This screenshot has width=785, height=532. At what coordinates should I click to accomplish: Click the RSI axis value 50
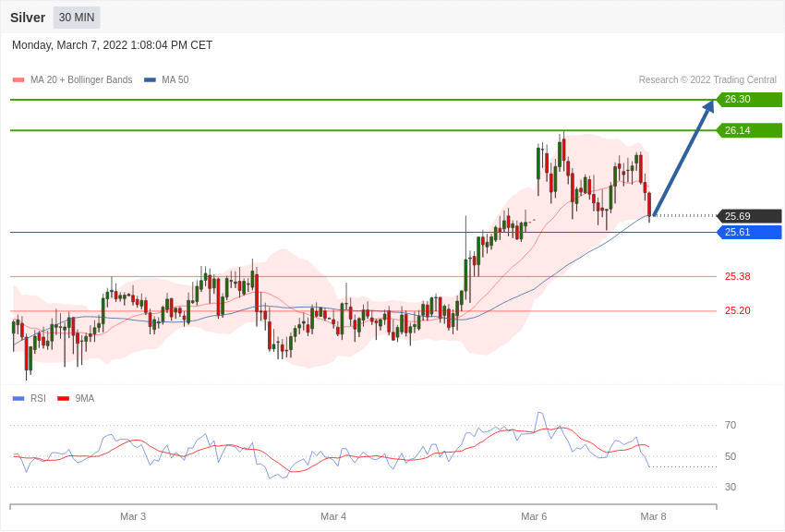tap(731, 456)
